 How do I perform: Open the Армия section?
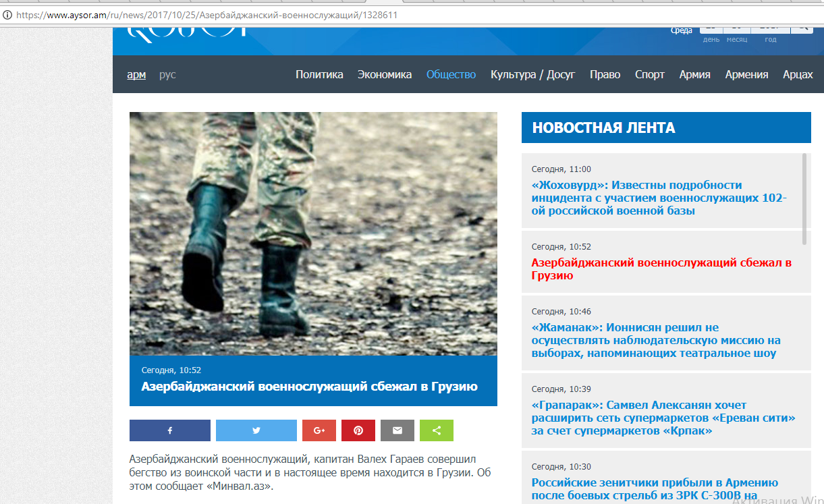[x=695, y=75]
